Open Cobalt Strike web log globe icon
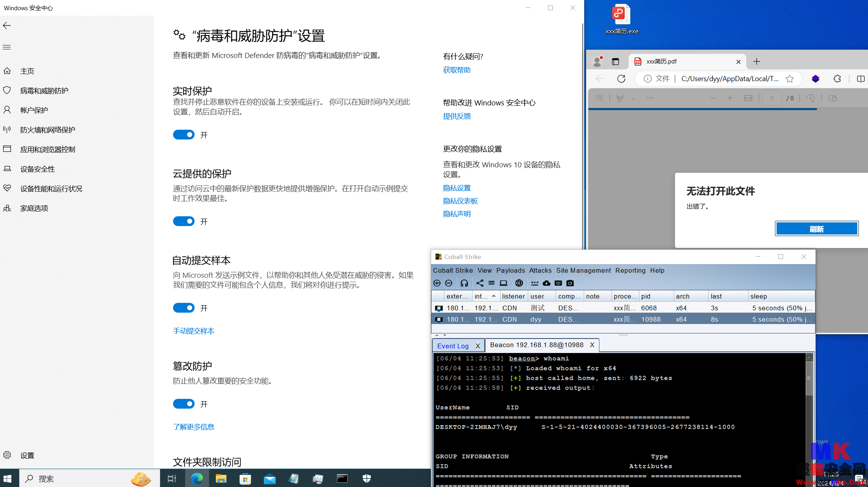 tap(519, 283)
